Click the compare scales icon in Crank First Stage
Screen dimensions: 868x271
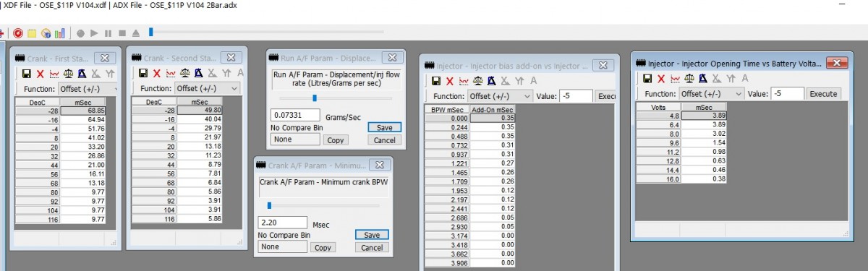tap(68, 74)
